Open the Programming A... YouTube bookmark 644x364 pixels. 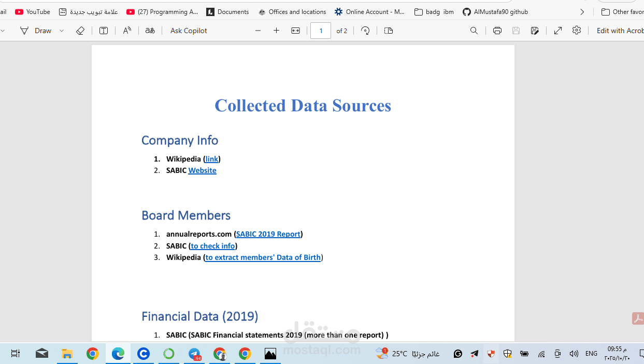pyautogui.click(x=162, y=11)
